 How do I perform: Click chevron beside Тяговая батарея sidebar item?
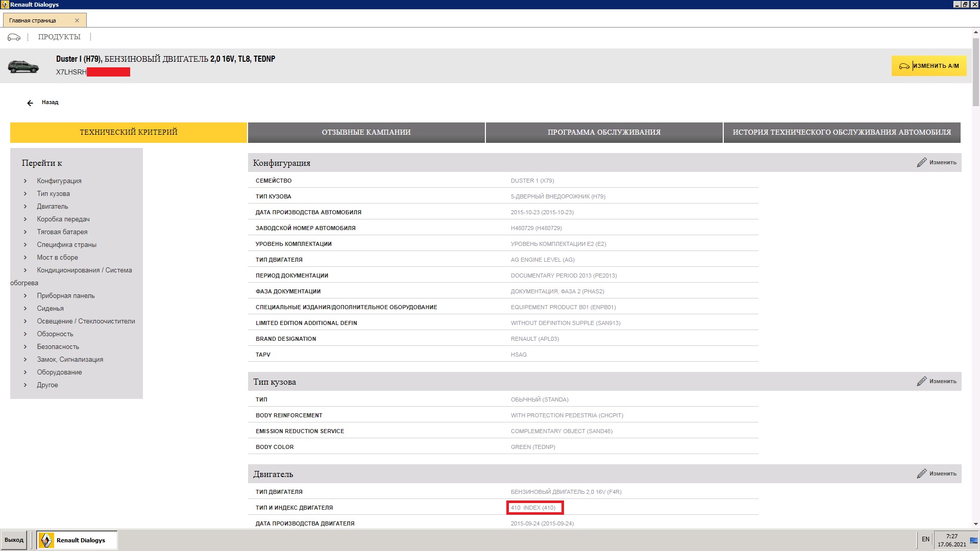[25, 232]
